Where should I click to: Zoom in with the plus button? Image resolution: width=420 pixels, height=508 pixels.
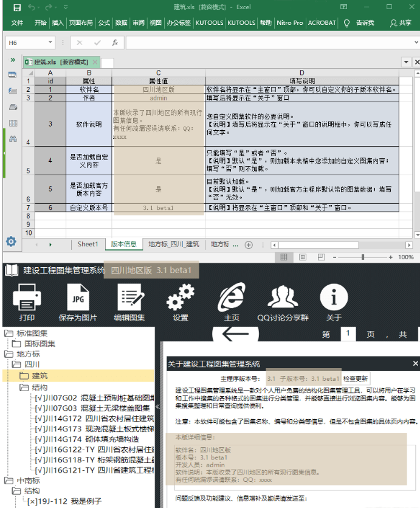click(391, 257)
